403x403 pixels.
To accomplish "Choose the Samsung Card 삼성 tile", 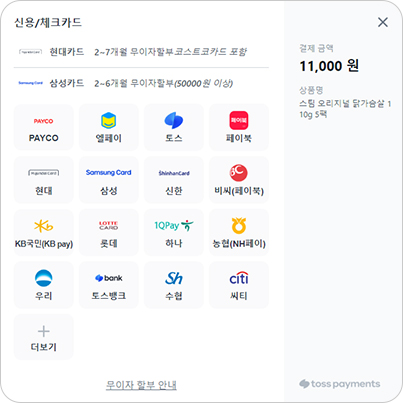I will coord(109,180).
